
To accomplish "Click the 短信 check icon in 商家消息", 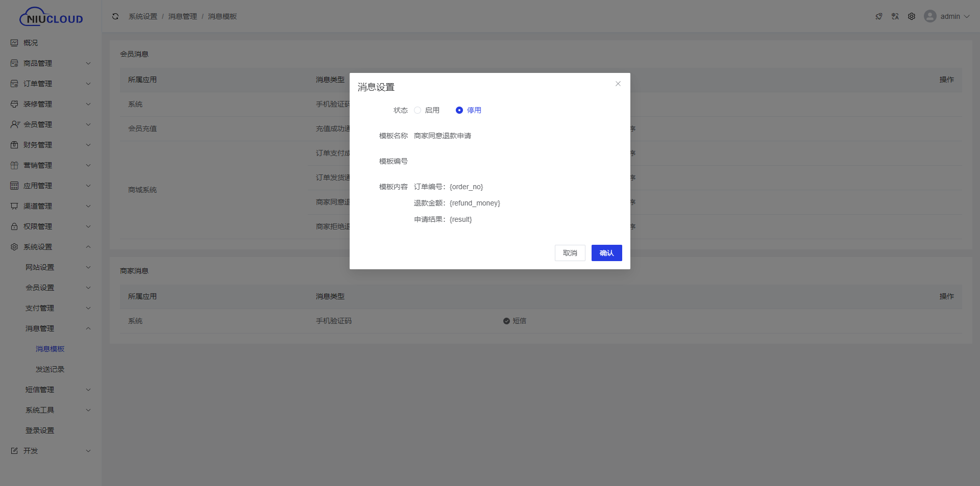I will click(x=506, y=321).
